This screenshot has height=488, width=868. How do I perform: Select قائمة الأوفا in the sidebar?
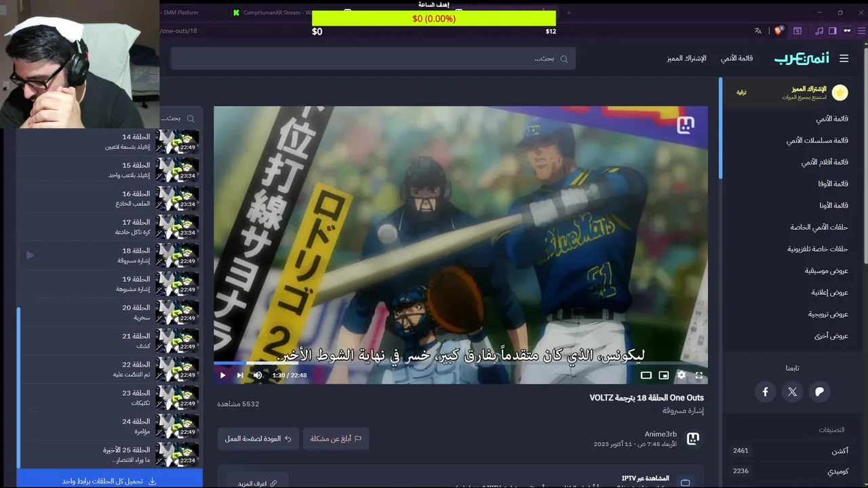833,184
